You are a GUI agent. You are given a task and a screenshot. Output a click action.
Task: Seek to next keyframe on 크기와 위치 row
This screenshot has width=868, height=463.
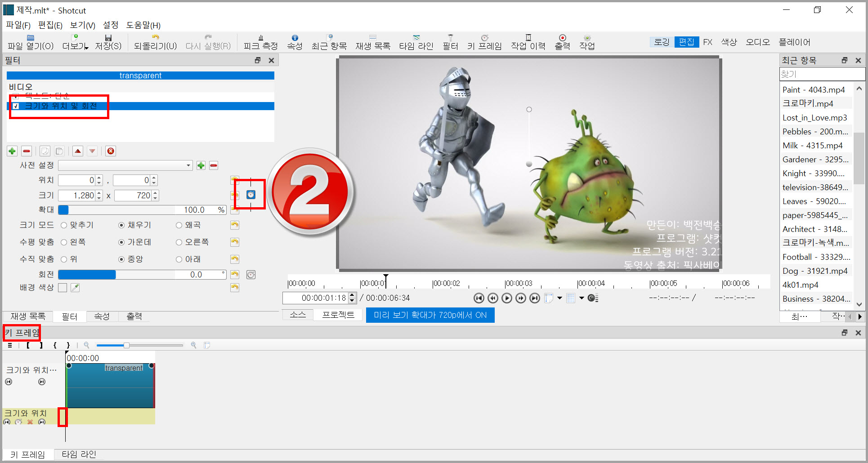pos(42,422)
